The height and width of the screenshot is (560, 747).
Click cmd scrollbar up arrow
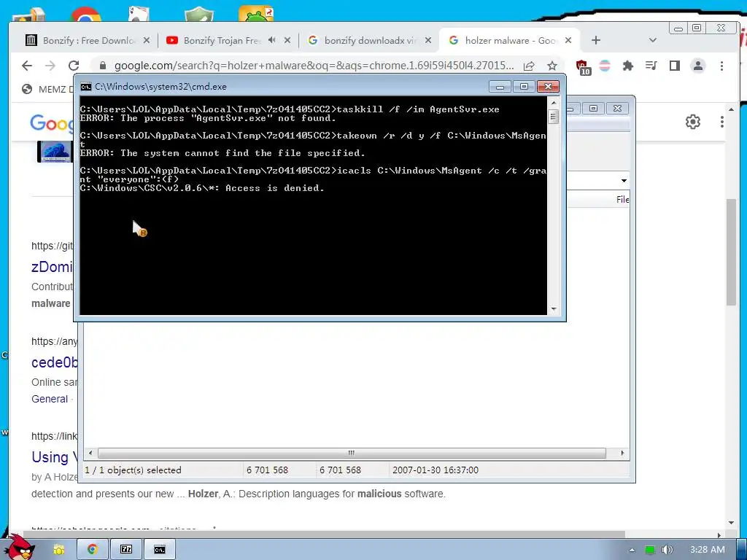(x=553, y=102)
